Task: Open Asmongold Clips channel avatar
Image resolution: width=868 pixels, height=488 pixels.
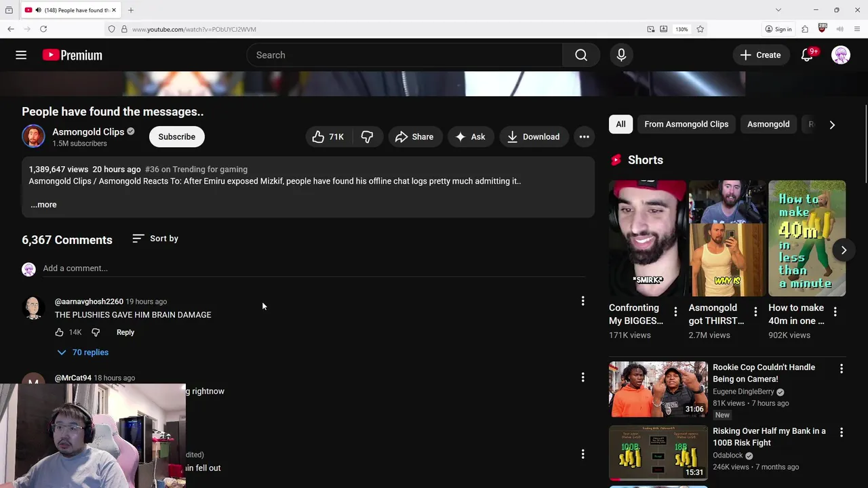Action: pyautogui.click(x=33, y=136)
